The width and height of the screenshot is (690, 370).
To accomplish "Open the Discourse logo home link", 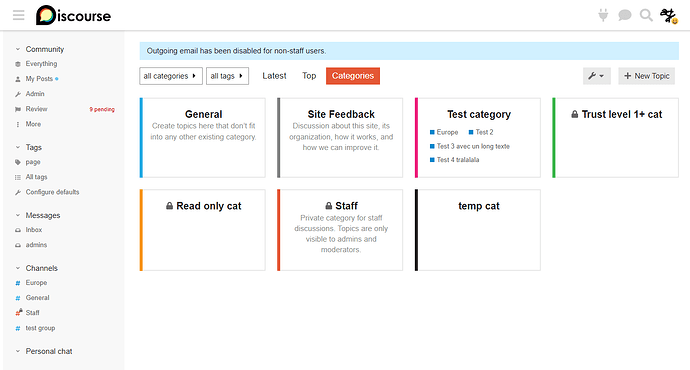I will point(73,16).
